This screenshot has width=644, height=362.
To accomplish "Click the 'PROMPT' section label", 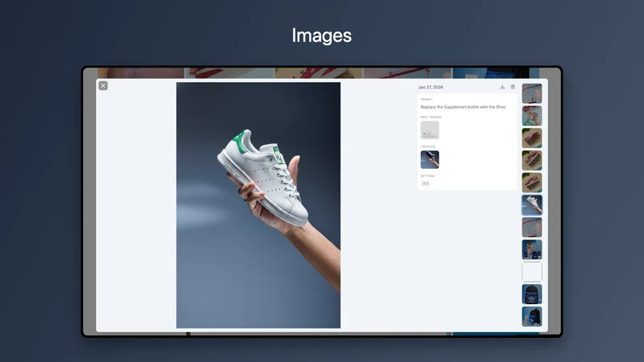I will coord(427,99).
